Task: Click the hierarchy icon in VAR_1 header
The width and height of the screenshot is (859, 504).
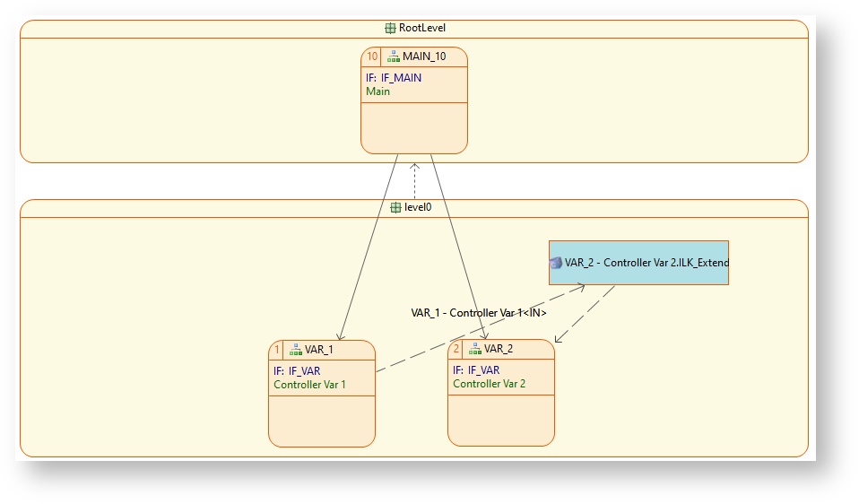Action: (295, 350)
